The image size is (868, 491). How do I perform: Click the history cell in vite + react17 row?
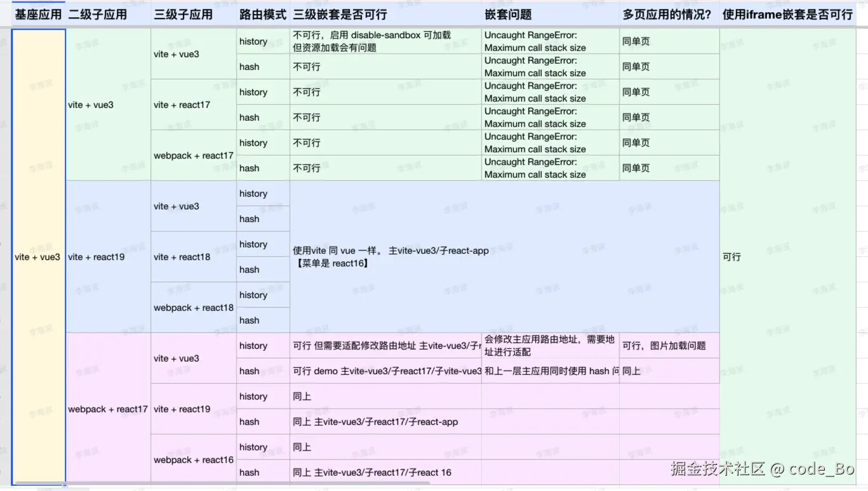[x=263, y=92]
